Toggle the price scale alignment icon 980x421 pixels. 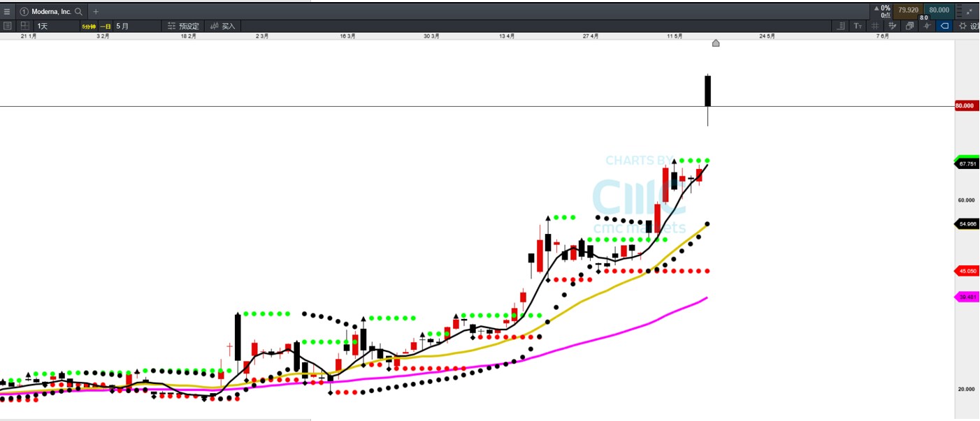(842, 26)
